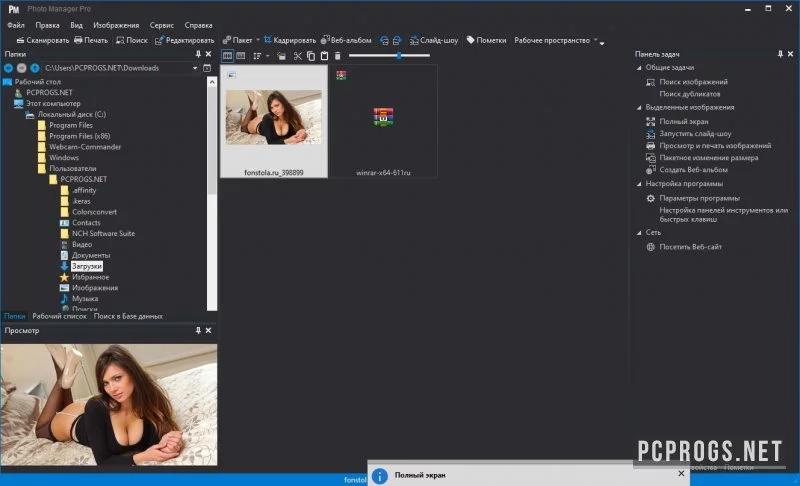
Task: Pin the Просмотр panel
Action: (198, 330)
